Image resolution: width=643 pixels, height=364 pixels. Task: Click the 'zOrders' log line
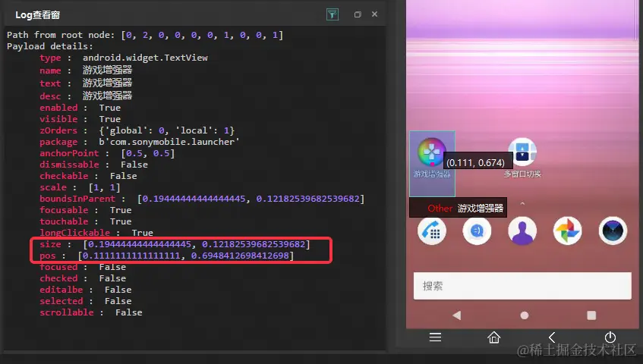(x=137, y=130)
